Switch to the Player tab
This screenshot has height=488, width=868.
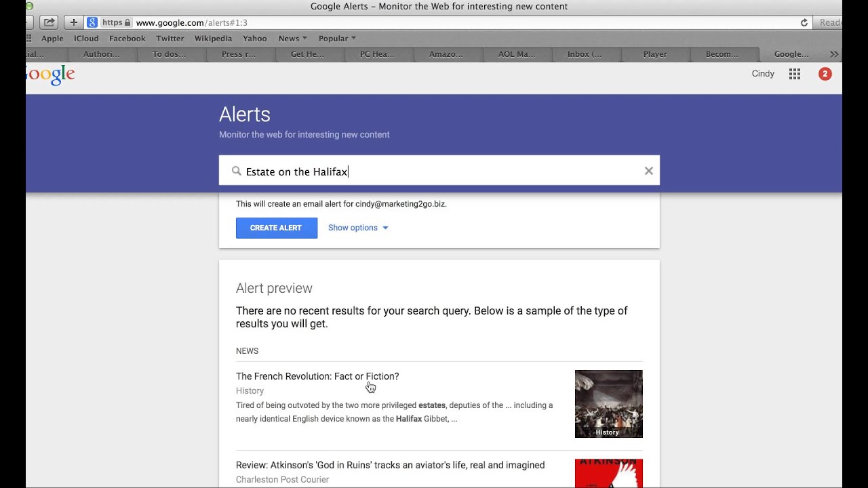(655, 54)
